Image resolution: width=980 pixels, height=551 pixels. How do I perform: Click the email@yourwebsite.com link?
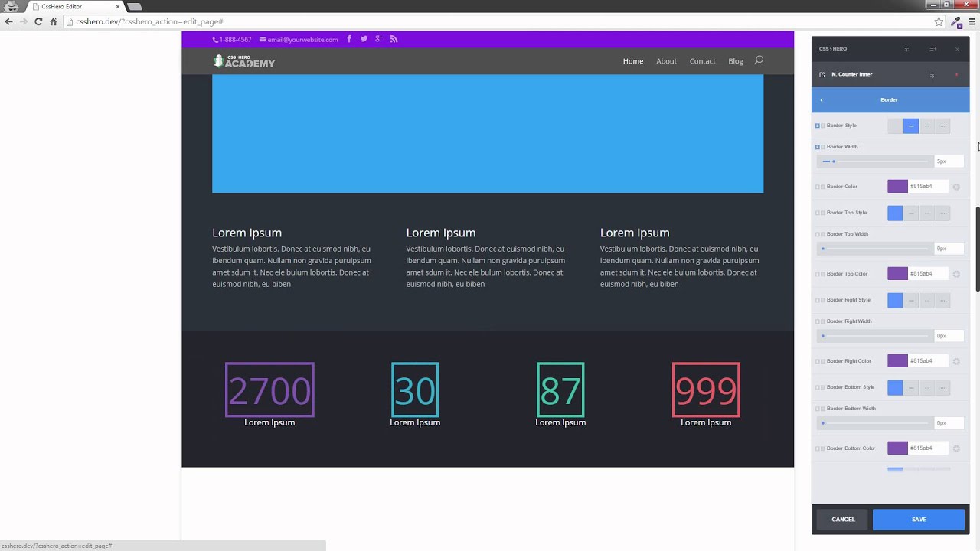pos(302,40)
